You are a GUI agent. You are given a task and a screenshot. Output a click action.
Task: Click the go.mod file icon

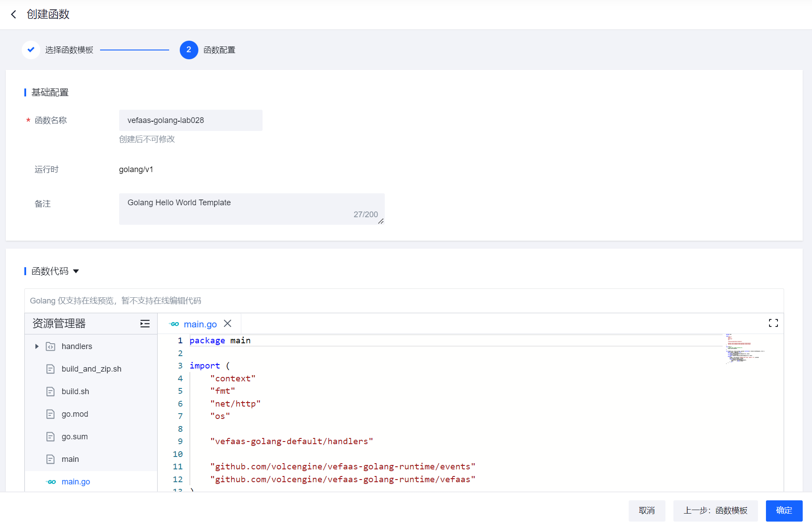click(x=50, y=414)
